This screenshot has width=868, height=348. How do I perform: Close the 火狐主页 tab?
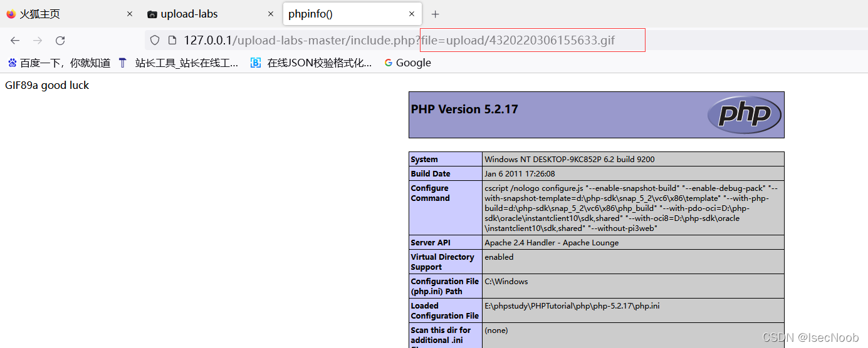pos(130,14)
